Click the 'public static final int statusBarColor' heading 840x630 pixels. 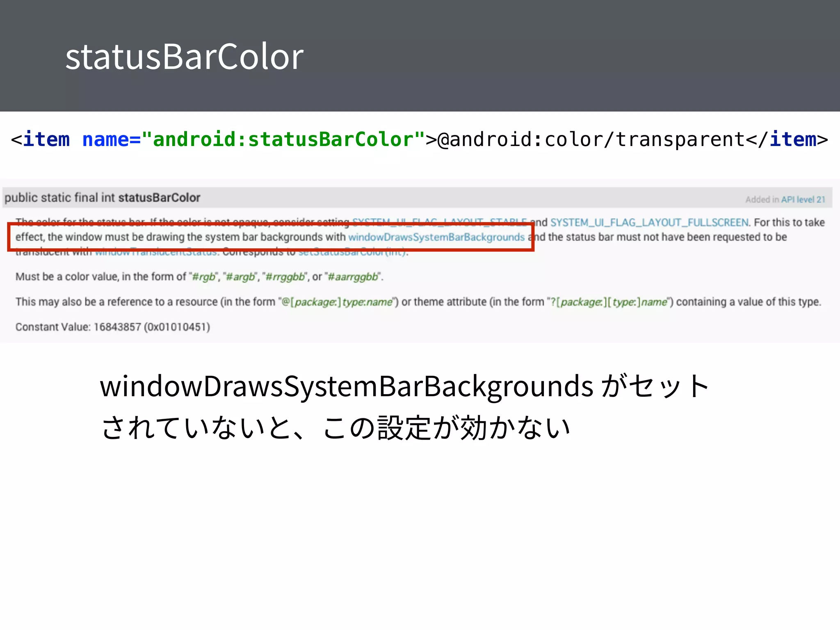(103, 198)
